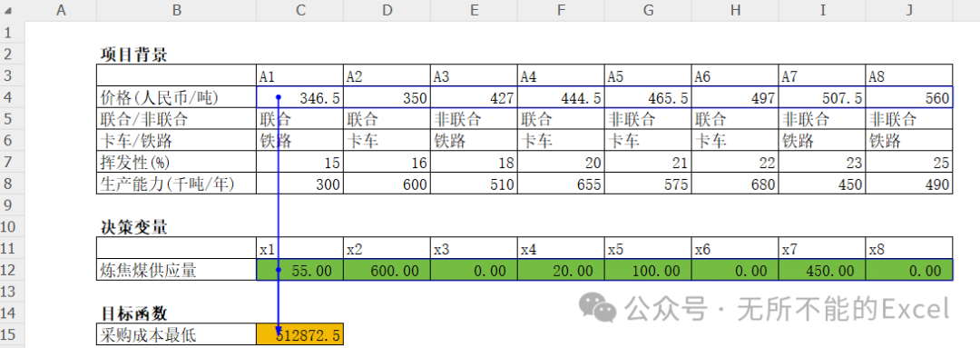The image size is (980, 348).
Task: Select price cell 497
Action: pos(734,97)
